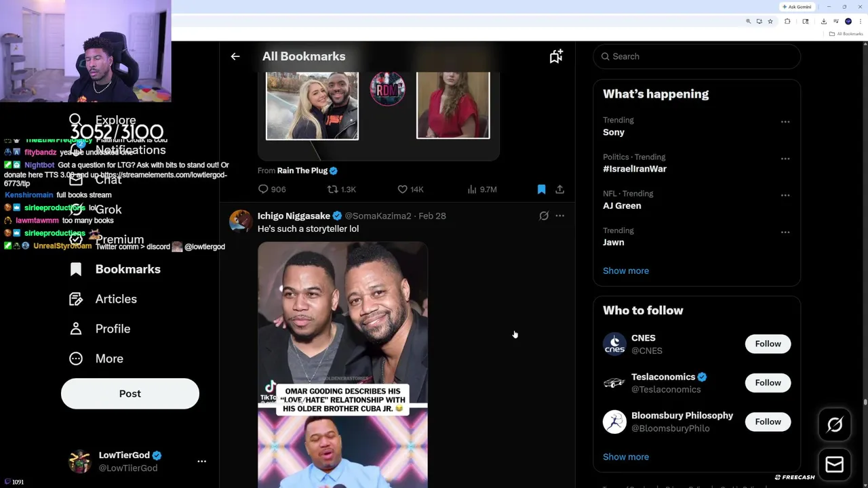The image size is (868, 488).
Task: Follow Teslaconomics
Action: [x=768, y=383]
